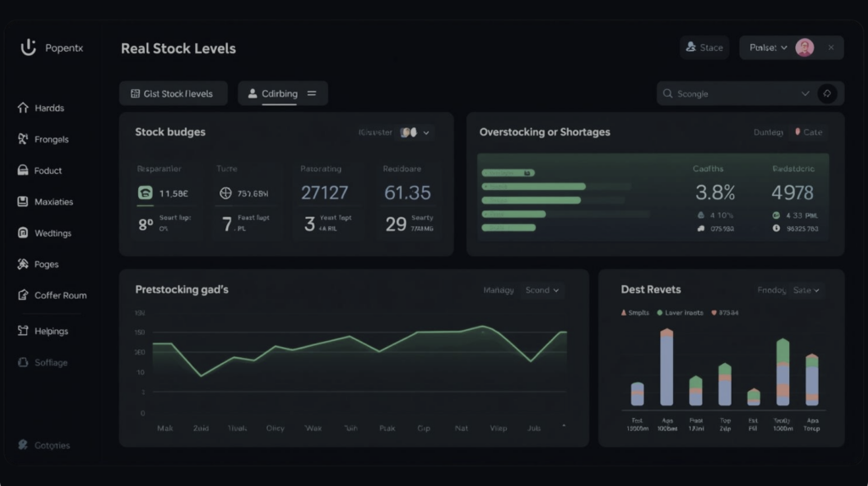Click the Tooly 1000m stacked bar
The height and width of the screenshot is (486, 868).
pos(782,371)
